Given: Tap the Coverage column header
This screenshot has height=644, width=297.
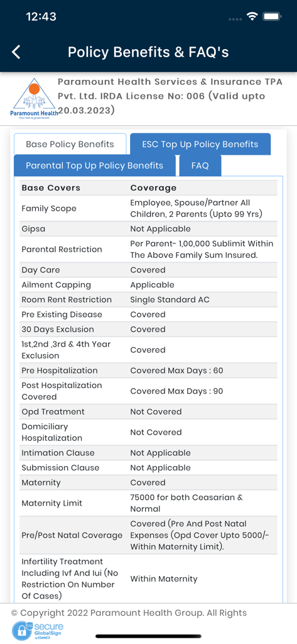Looking at the screenshot, I should (153, 187).
